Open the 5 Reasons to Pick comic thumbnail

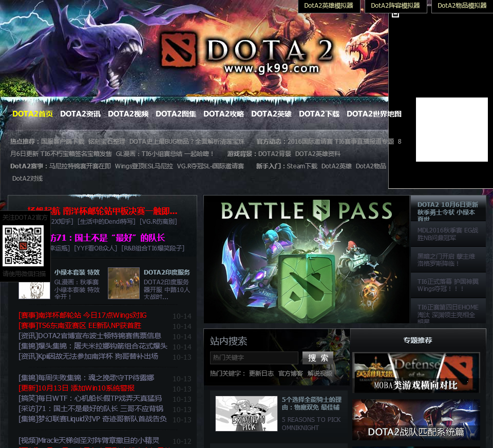(246, 414)
